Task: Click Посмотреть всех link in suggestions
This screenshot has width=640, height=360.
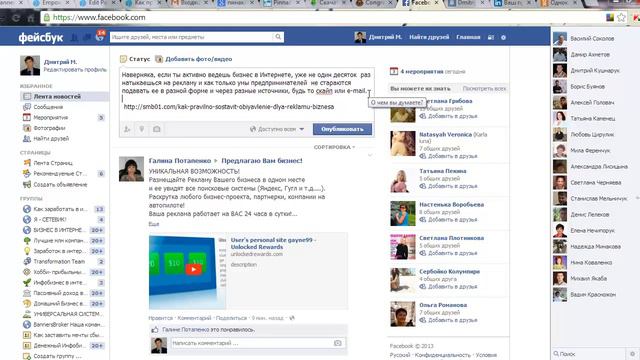Action: click(484, 89)
